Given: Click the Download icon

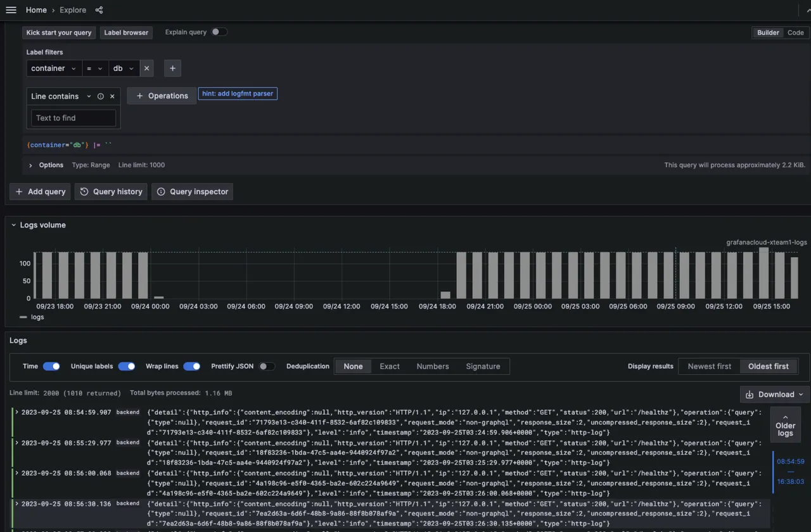Looking at the screenshot, I should pyautogui.click(x=750, y=395).
